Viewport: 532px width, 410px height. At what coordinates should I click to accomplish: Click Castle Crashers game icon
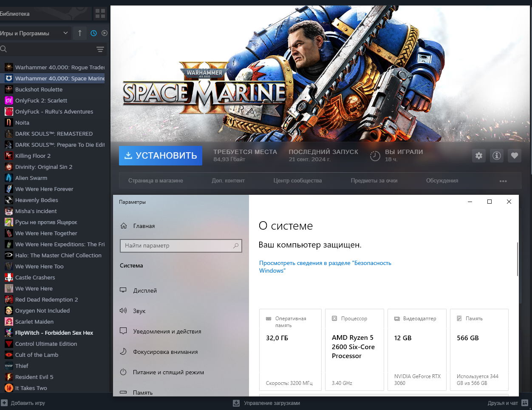tap(9, 277)
